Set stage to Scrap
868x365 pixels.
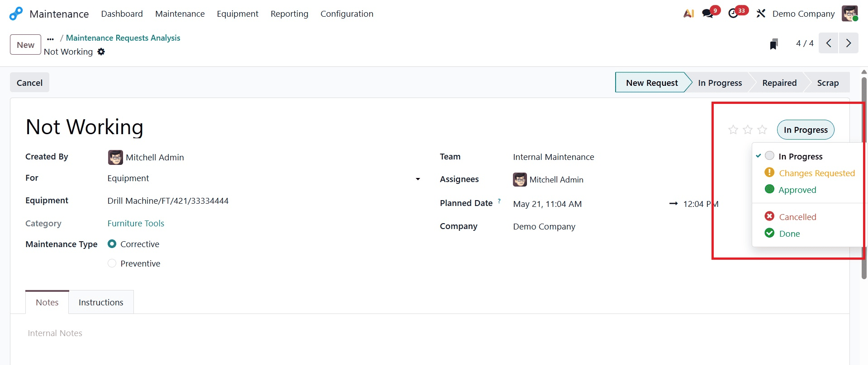click(x=828, y=83)
